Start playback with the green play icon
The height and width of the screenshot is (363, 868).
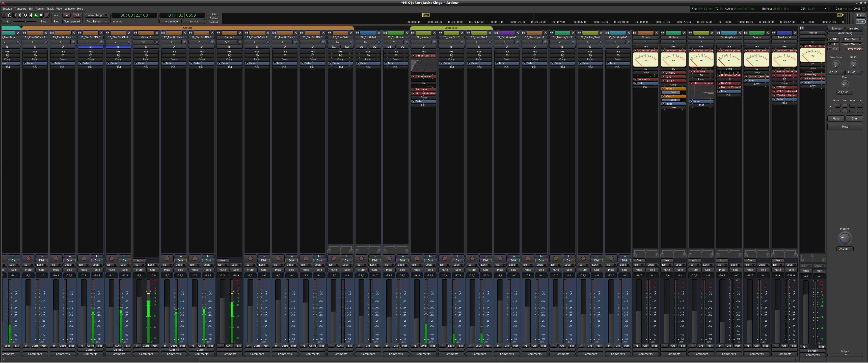coord(36,15)
